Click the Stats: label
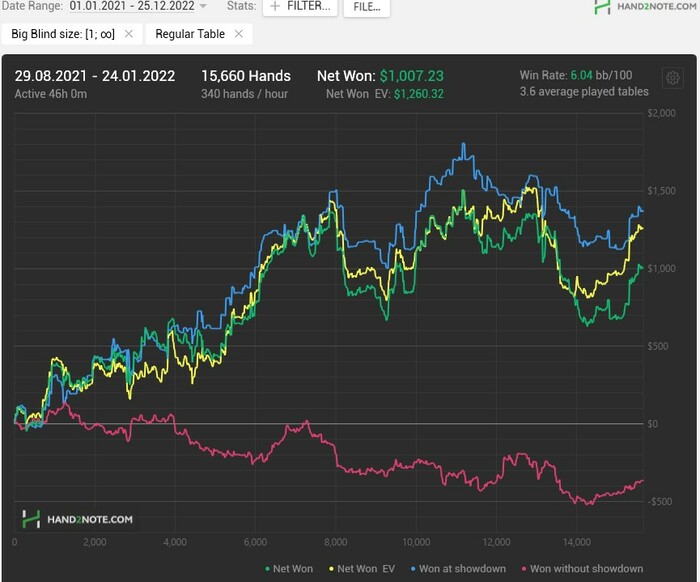Viewport: 700px width, 582px height. pos(242,6)
